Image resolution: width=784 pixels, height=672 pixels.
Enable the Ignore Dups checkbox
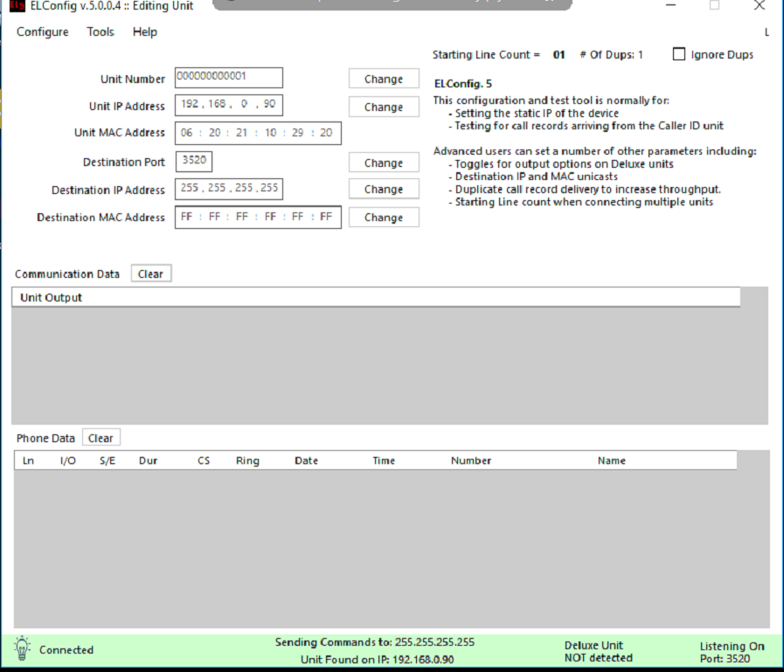coord(679,54)
